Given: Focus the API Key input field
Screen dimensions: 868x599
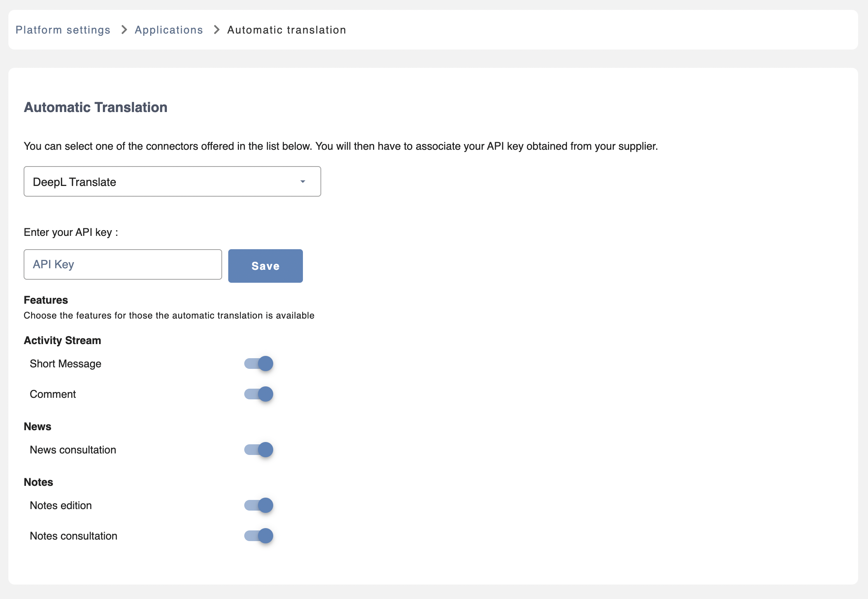Looking at the screenshot, I should (123, 264).
